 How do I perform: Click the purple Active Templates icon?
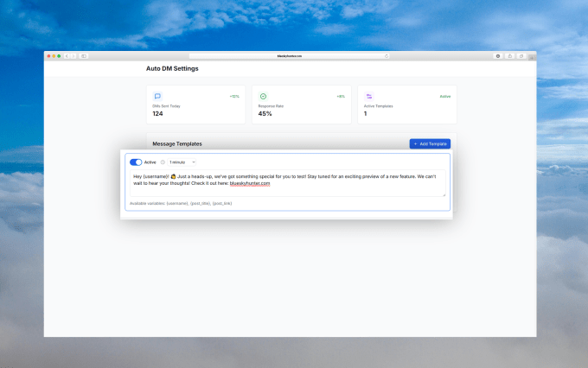point(369,96)
